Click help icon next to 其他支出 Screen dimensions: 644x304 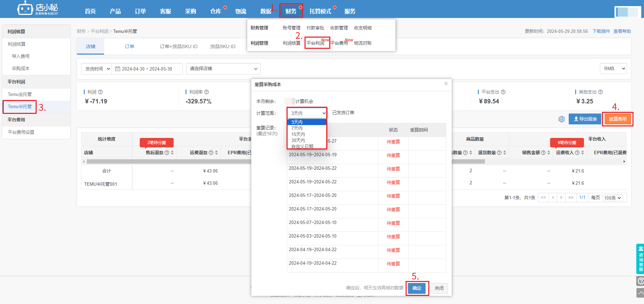click(601, 92)
